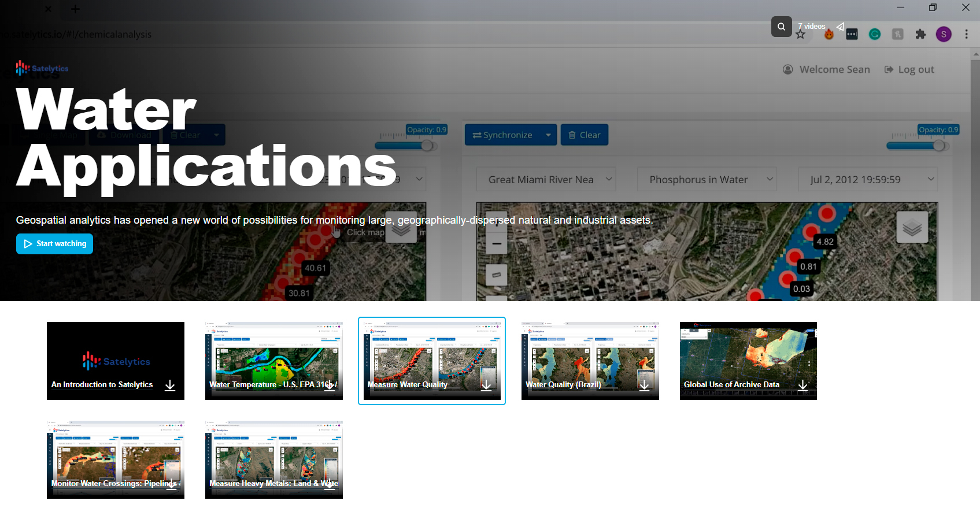Image resolution: width=980 pixels, height=508 pixels.
Task: Download the Water Quality (Brazil) video
Action: click(645, 385)
